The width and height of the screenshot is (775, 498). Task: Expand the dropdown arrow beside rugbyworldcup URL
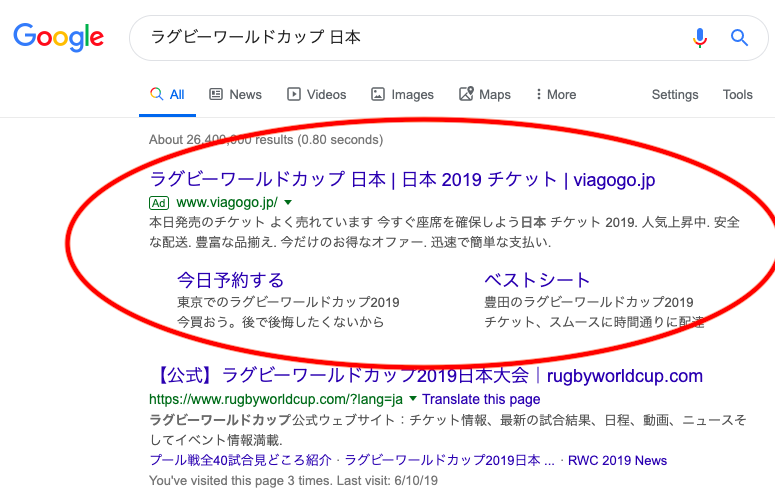(x=413, y=398)
